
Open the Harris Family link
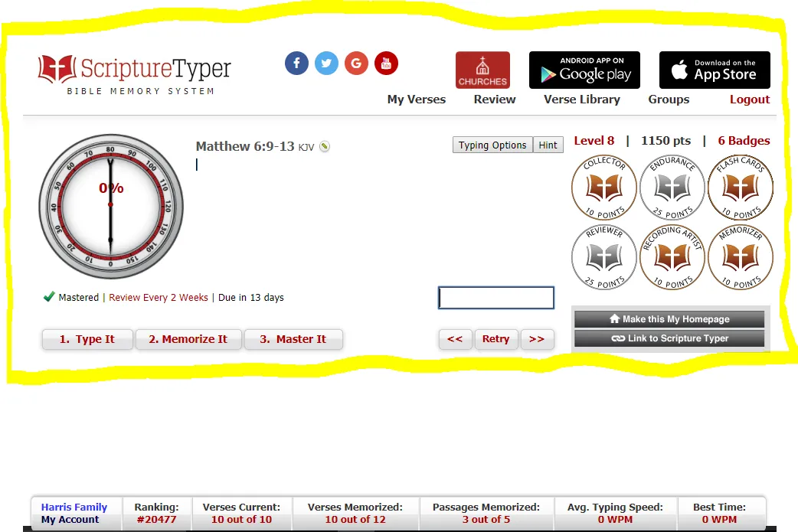coord(74,507)
